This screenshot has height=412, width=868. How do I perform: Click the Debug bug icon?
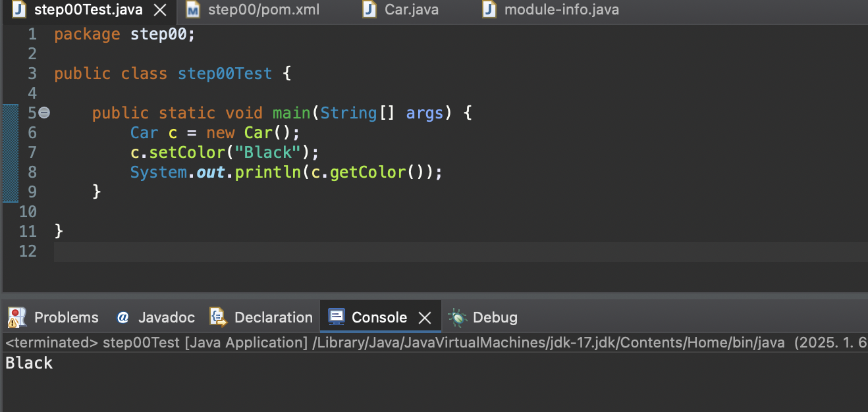coord(457,317)
